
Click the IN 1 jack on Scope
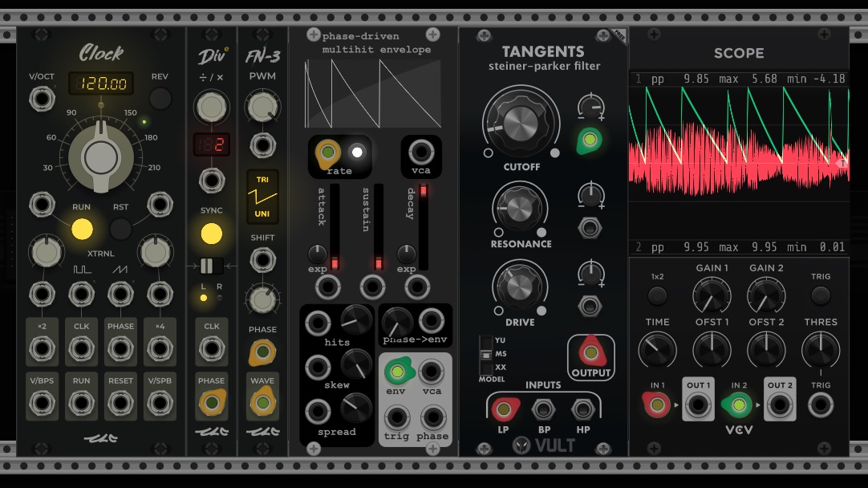657,405
